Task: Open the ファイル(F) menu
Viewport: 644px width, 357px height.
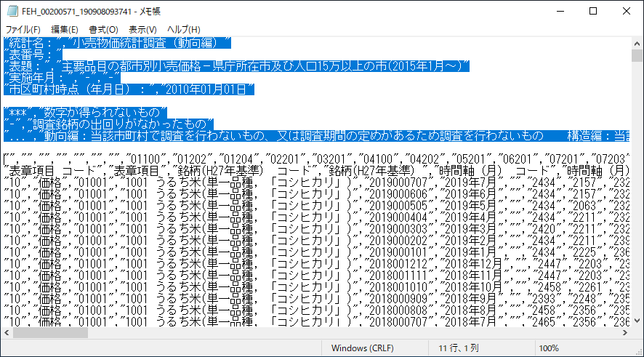Action: 23,29
